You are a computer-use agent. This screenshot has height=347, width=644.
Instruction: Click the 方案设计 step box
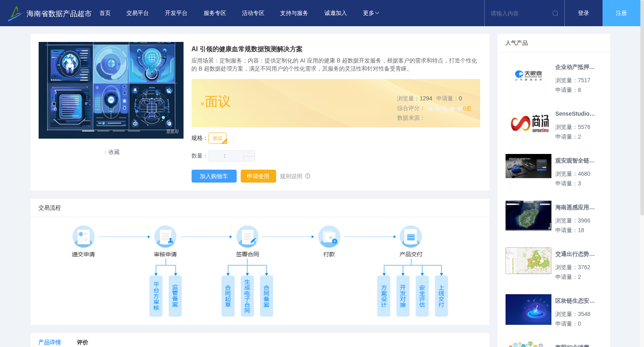pyautogui.click(x=384, y=296)
